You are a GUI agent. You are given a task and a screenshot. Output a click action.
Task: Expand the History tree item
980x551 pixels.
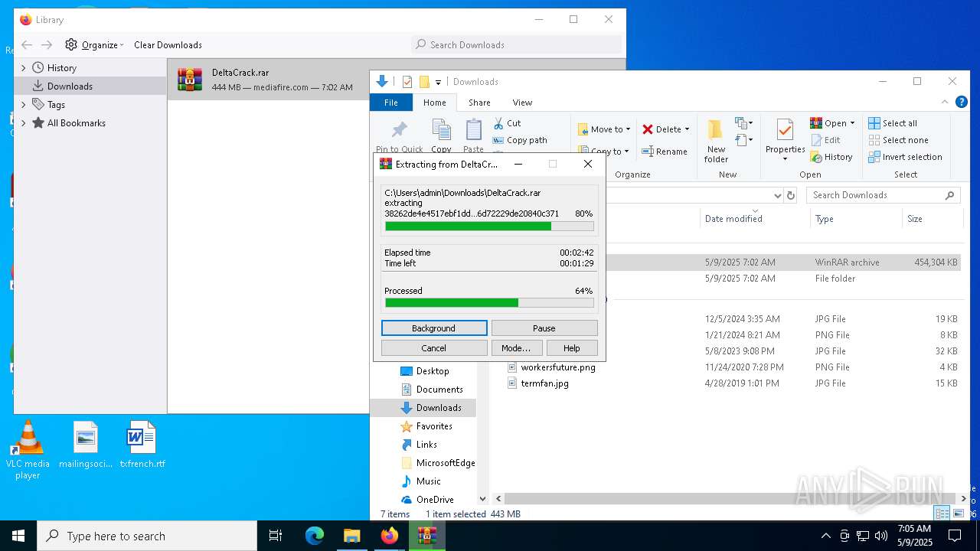24,68
